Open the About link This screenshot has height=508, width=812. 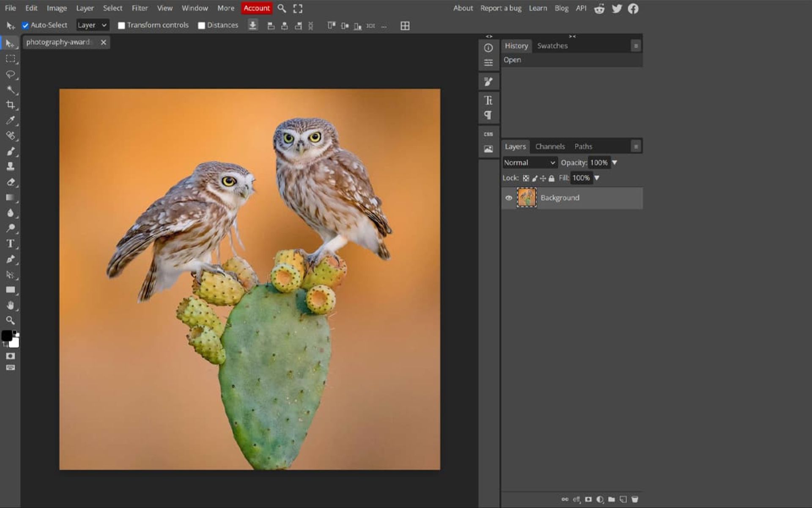pos(463,8)
